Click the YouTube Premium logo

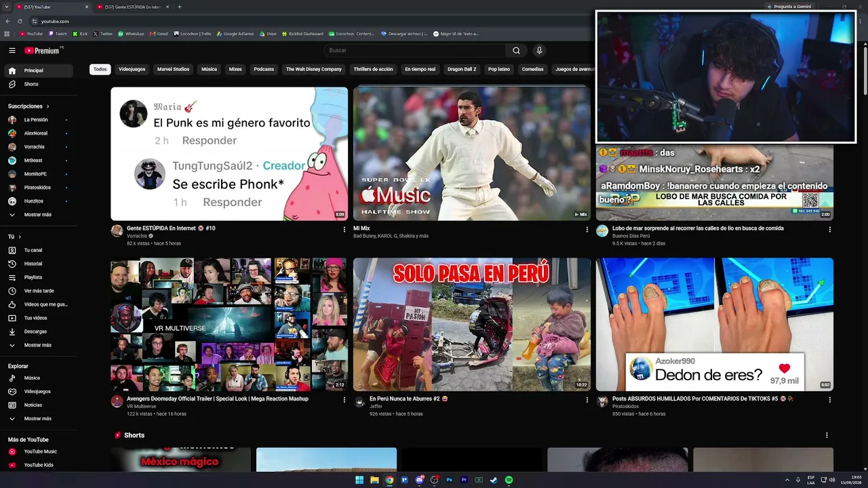pos(43,50)
